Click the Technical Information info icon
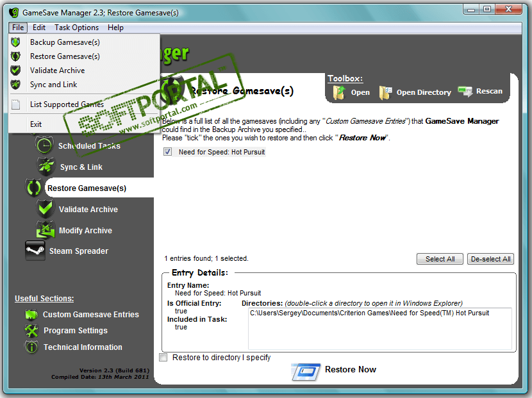532x398 pixels. pyautogui.click(x=31, y=347)
